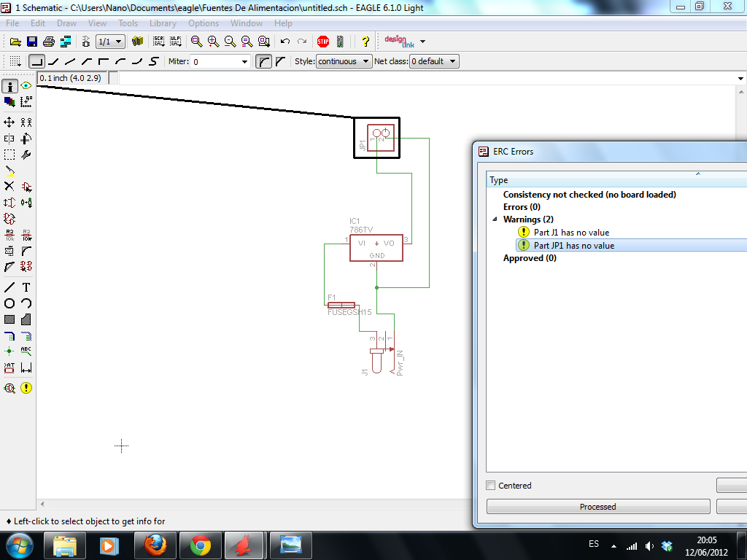Select the Show eye tool
This screenshot has width=747, height=560.
click(26, 86)
